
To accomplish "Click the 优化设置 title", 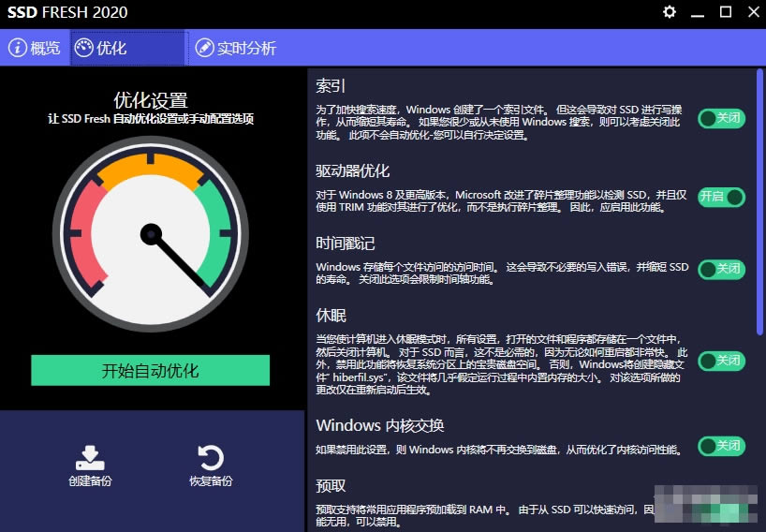I will 151,100.
